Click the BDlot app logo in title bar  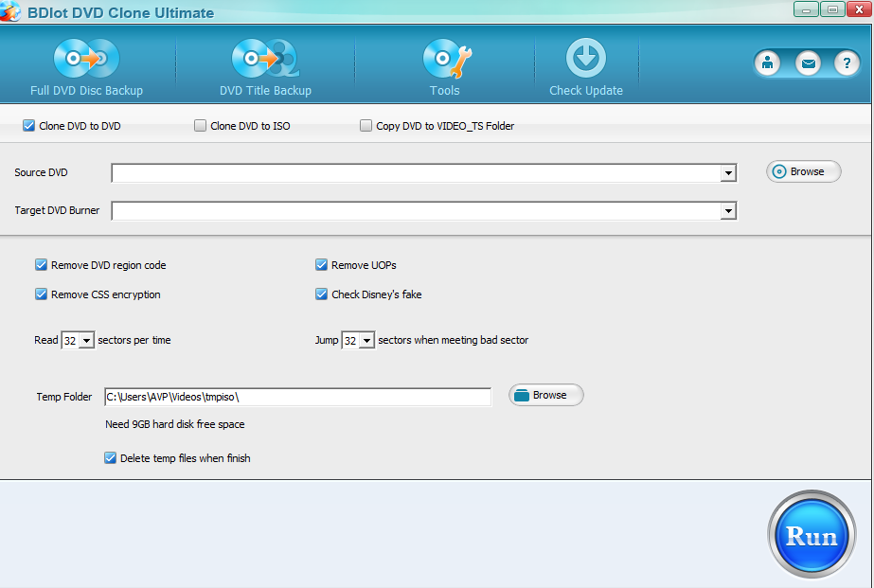pos(9,11)
